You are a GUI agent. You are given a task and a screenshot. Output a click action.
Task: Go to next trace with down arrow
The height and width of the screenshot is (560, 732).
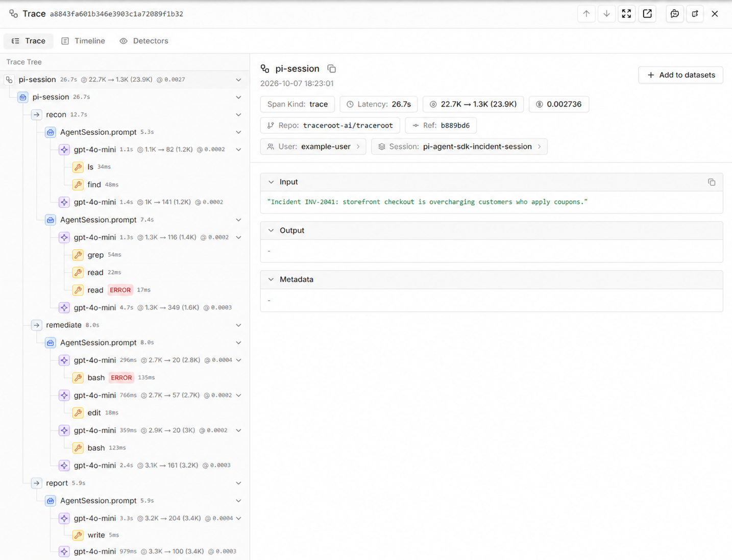pyautogui.click(x=606, y=14)
